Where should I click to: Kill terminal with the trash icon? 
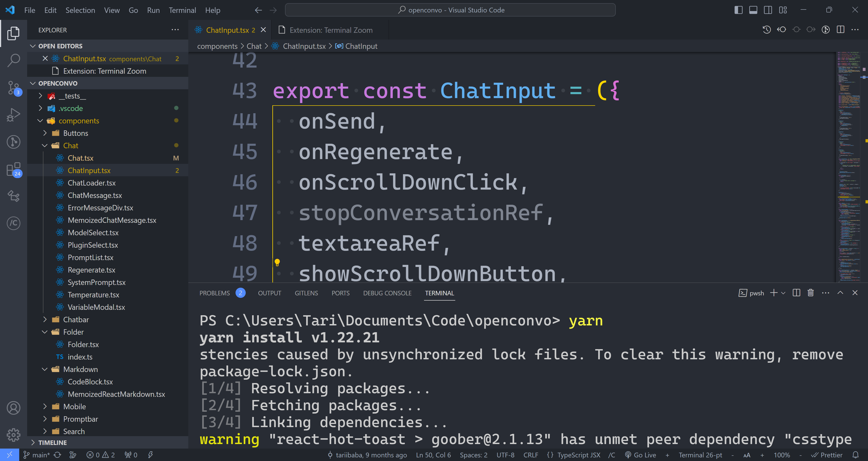click(x=810, y=293)
